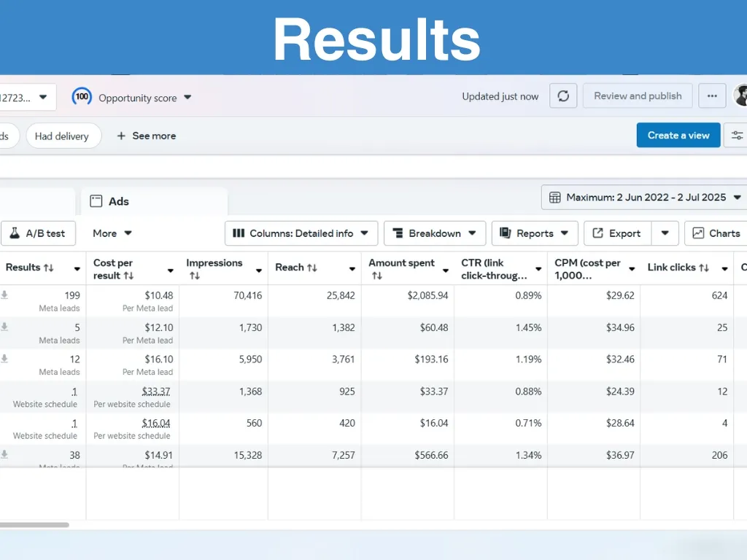This screenshot has height=560, width=747.
Task: Toggle the Had delivery filter chip
Action: [62, 136]
